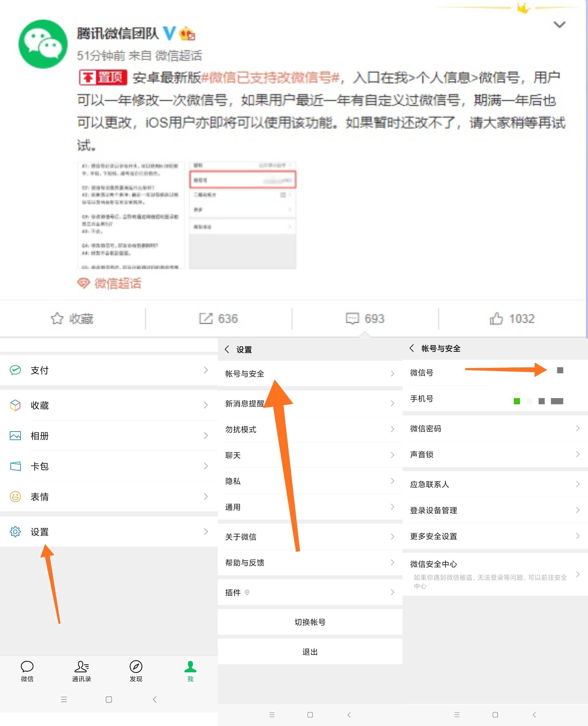Image resolution: width=588 pixels, height=726 pixels.
Task: Open comments with count 693
Action: coord(365,319)
